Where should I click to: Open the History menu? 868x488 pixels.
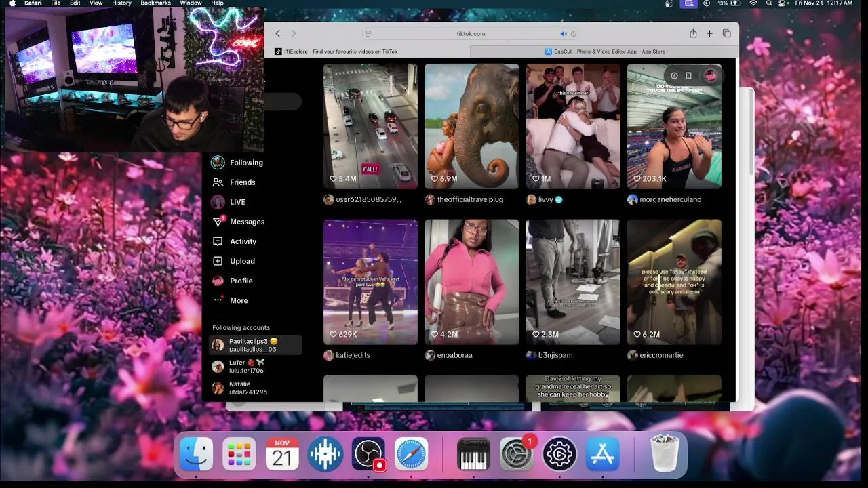coord(121,3)
